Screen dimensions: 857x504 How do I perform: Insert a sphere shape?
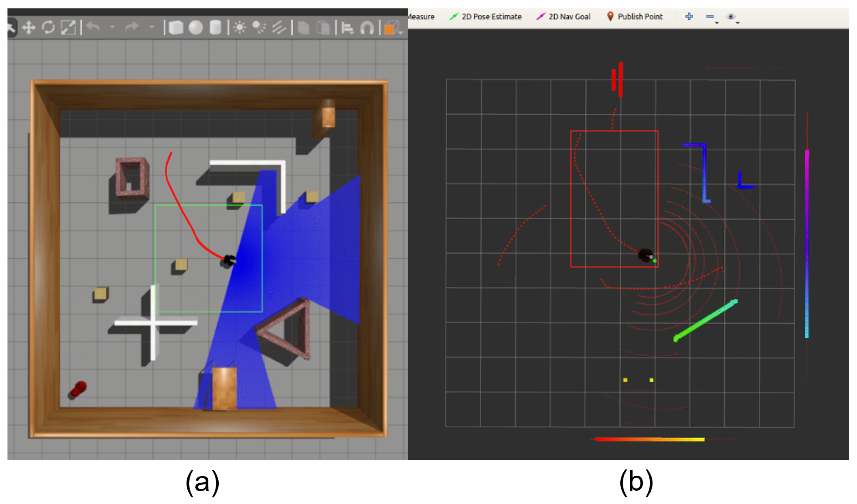[196, 28]
